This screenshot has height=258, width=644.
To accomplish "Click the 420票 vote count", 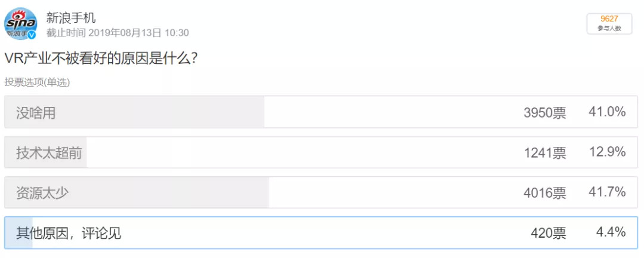I will (x=549, y=234).
